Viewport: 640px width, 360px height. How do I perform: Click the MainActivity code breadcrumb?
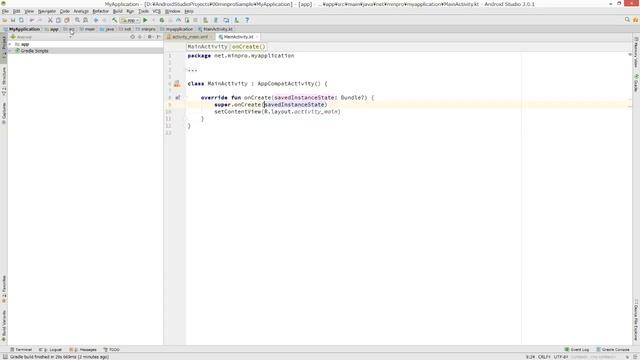click(x=207, y=47)
